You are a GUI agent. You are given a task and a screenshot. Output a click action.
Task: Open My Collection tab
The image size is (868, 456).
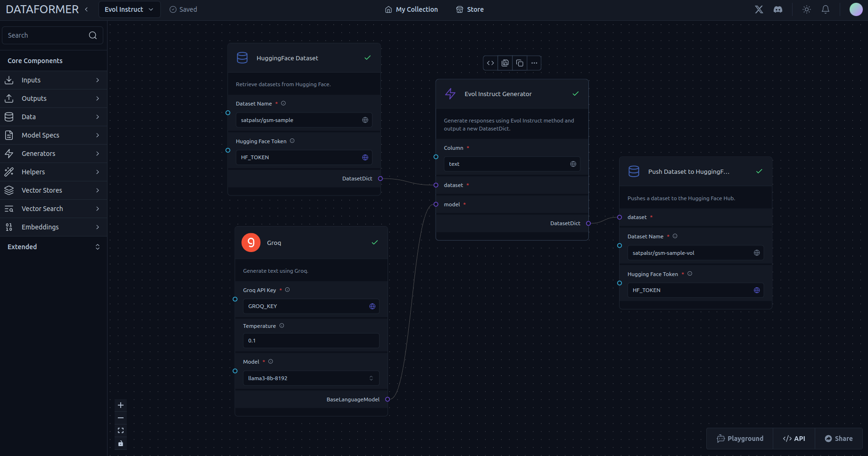click(411, 9)
